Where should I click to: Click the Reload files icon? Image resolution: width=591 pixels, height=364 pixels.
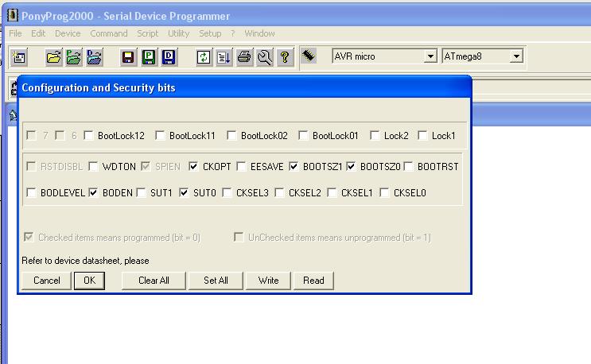click(x=204, y=57)
